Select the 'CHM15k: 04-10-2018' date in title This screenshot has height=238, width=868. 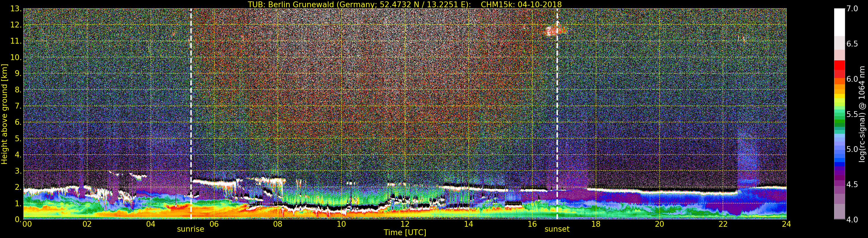tap(521, 4)
